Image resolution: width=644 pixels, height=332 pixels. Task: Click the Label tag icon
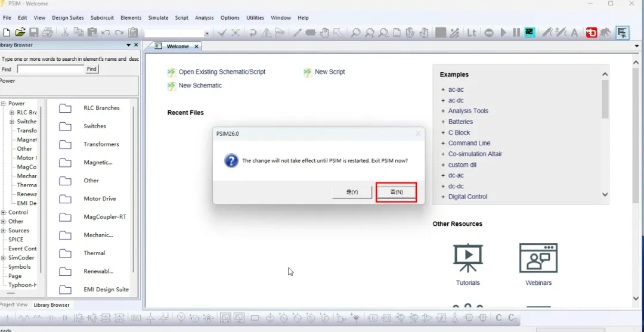(311, 32)
